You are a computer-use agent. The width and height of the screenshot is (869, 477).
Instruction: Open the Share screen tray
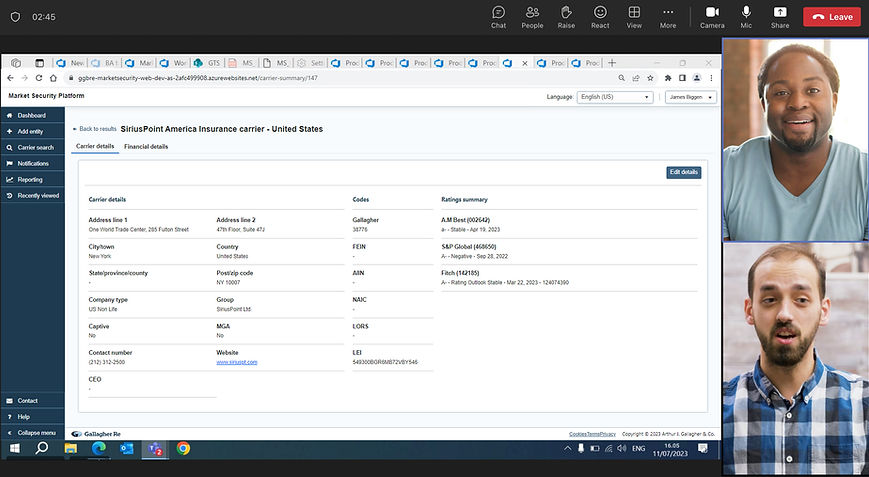780,17
